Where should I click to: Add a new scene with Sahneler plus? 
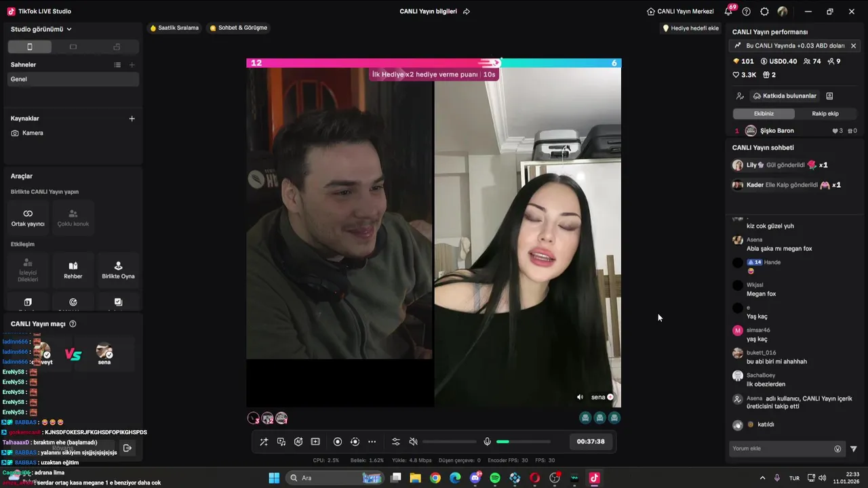(x=132, y=65)
